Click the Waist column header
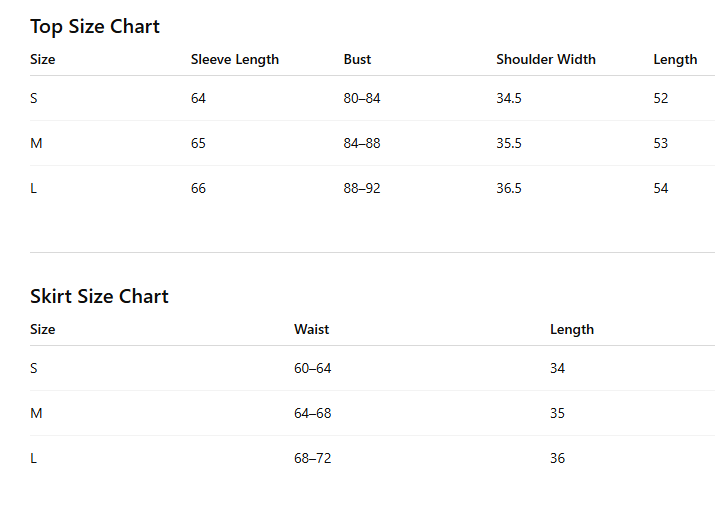Image resolution: width=715 pixels, height=509 pixels. pyautogui.click(x=311, y=329)
